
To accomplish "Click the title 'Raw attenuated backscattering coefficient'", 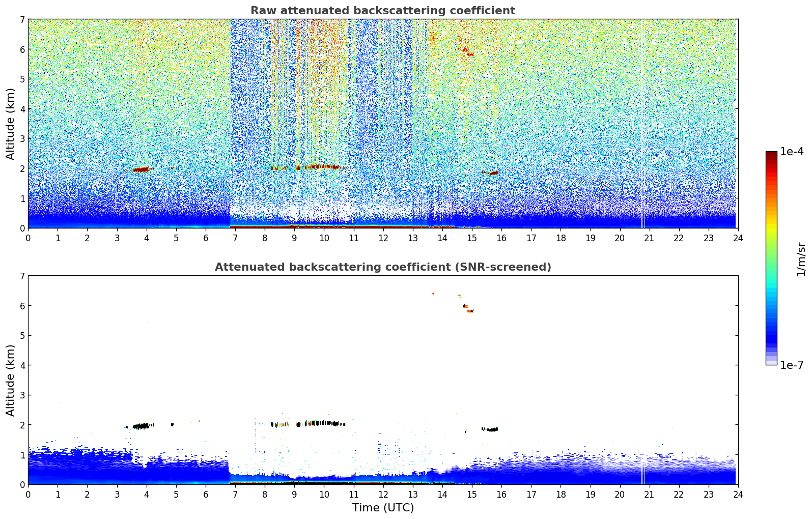I will (x=383, y=11).
